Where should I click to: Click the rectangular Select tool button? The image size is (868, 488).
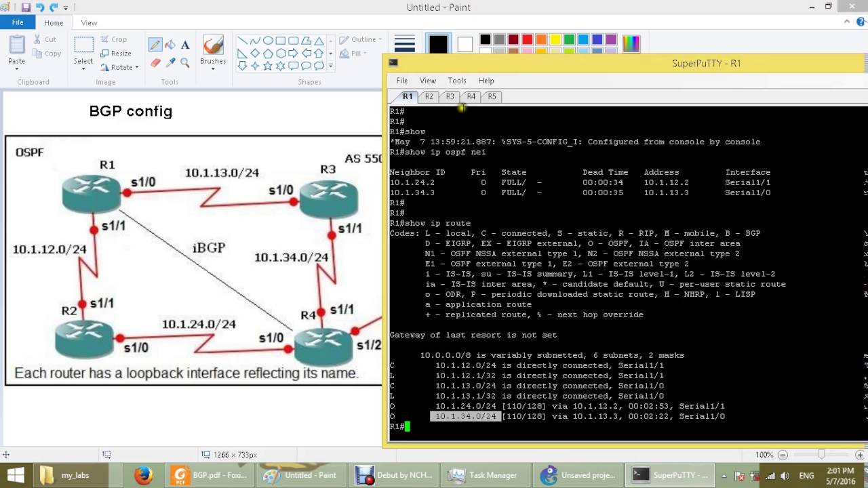coord(83,46)
